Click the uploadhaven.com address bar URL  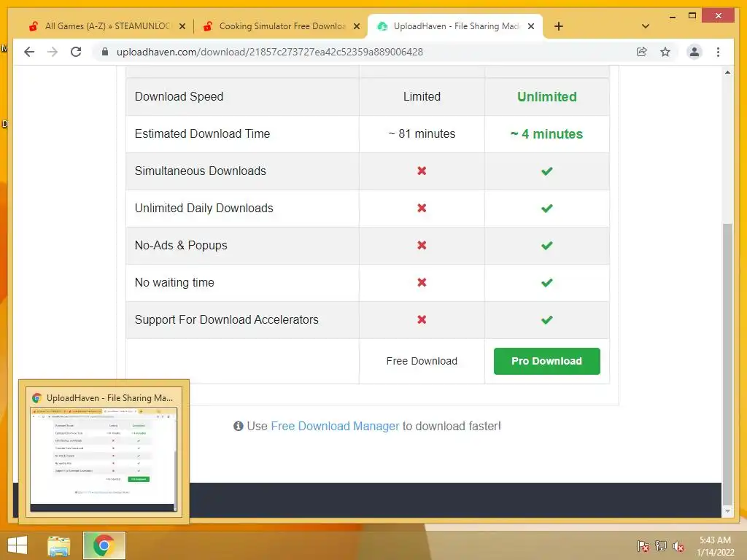pos(270,52)
